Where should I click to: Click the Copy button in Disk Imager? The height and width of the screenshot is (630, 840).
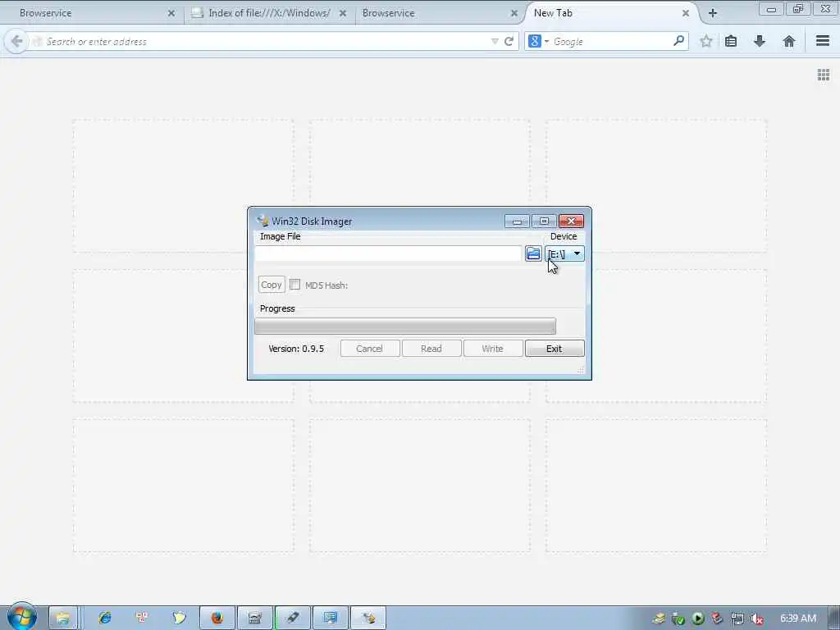coord(272,285)
